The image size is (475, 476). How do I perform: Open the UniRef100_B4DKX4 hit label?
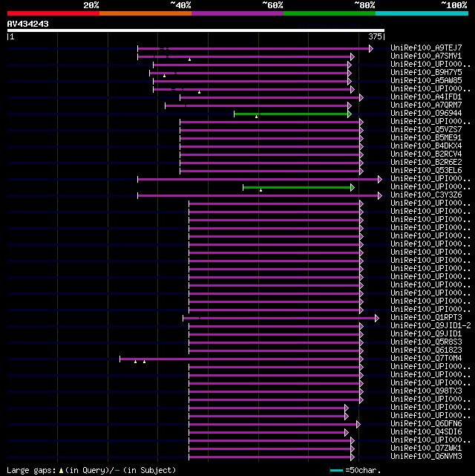[426, 146]
